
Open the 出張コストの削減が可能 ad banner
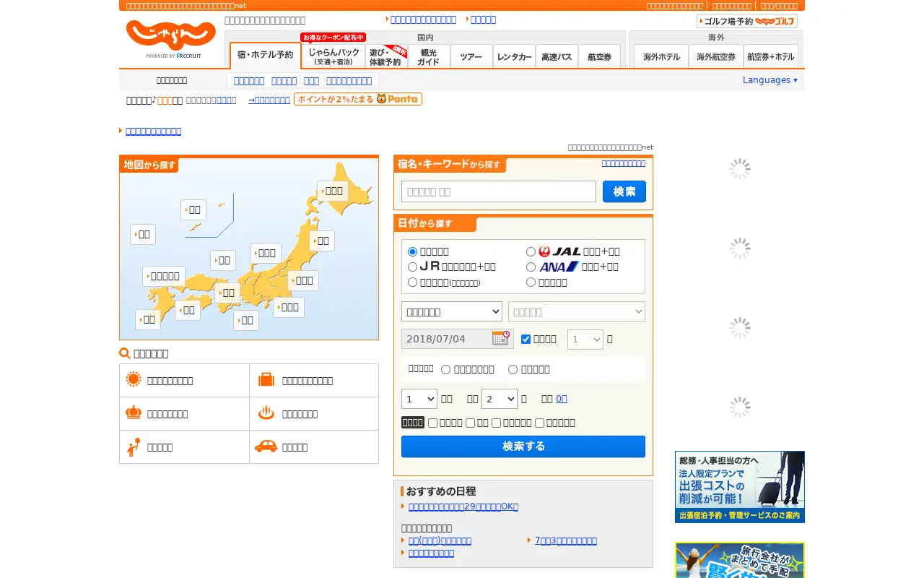coord(740,487)
